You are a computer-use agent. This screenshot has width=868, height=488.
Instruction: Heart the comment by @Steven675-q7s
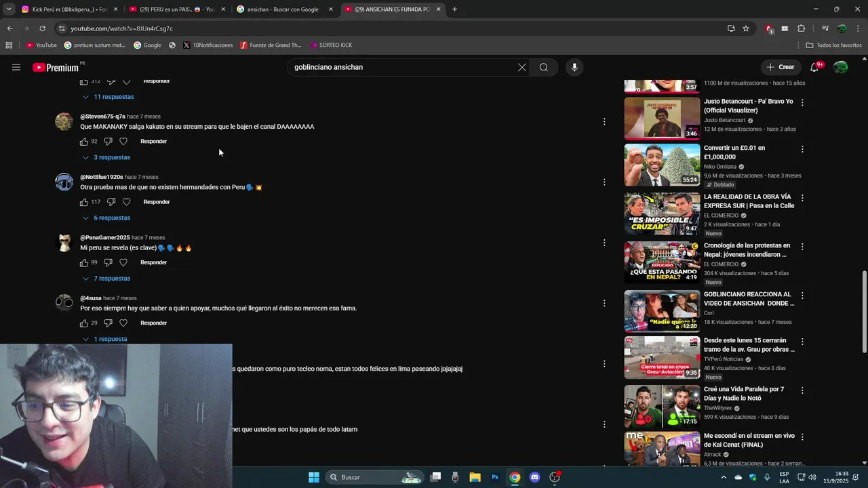pyautogui.click(x=123, y=142)
